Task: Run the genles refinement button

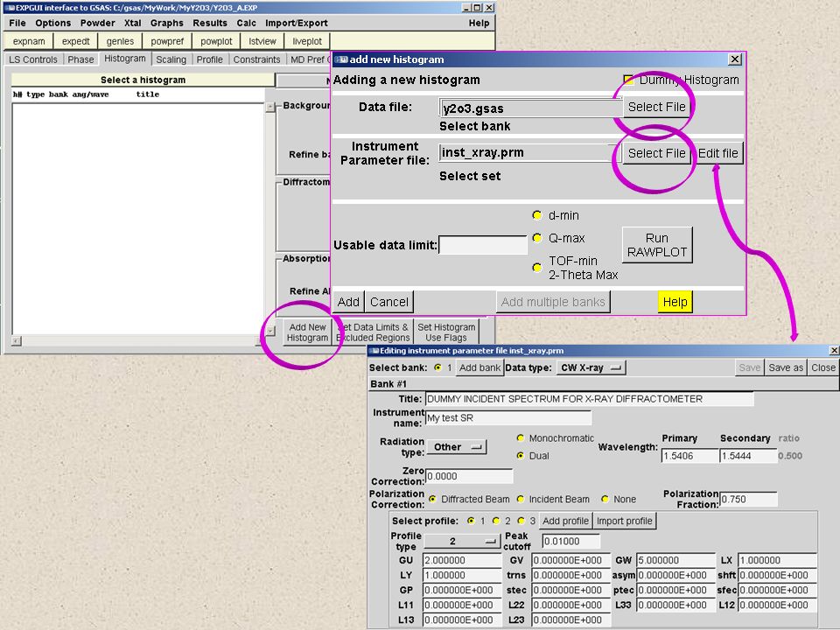Action: (x=120, y=41)
